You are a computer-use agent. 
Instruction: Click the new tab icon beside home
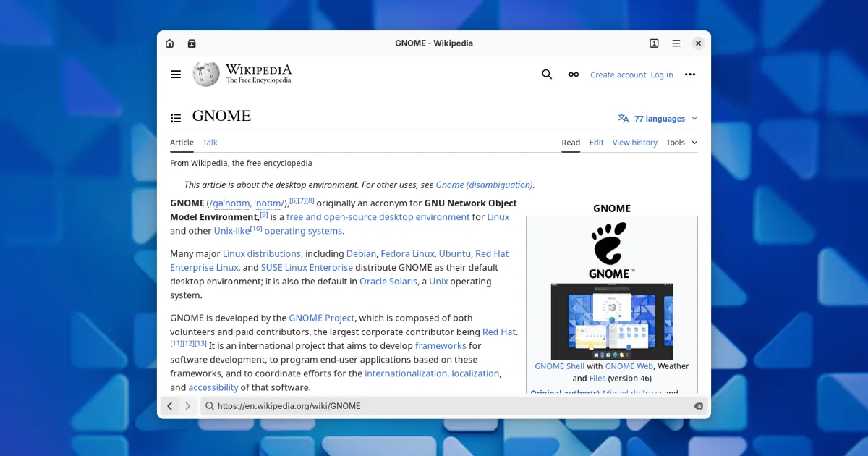(x=192, y=43)
